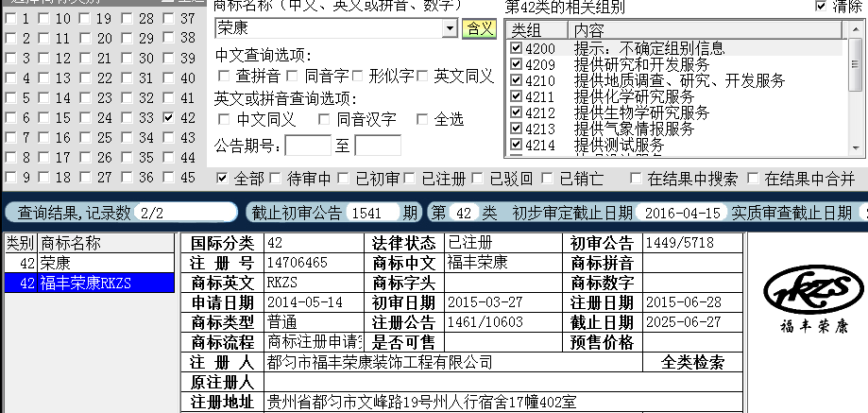
Task: Click the 商标名称 results column header
Action: tap(106, 243)
